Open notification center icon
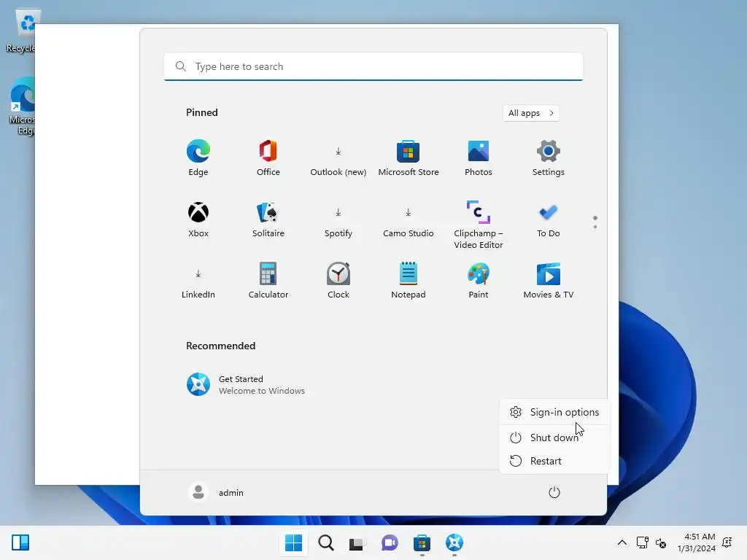This screenshot has height=560, width=747. click(x=727, y=542)
